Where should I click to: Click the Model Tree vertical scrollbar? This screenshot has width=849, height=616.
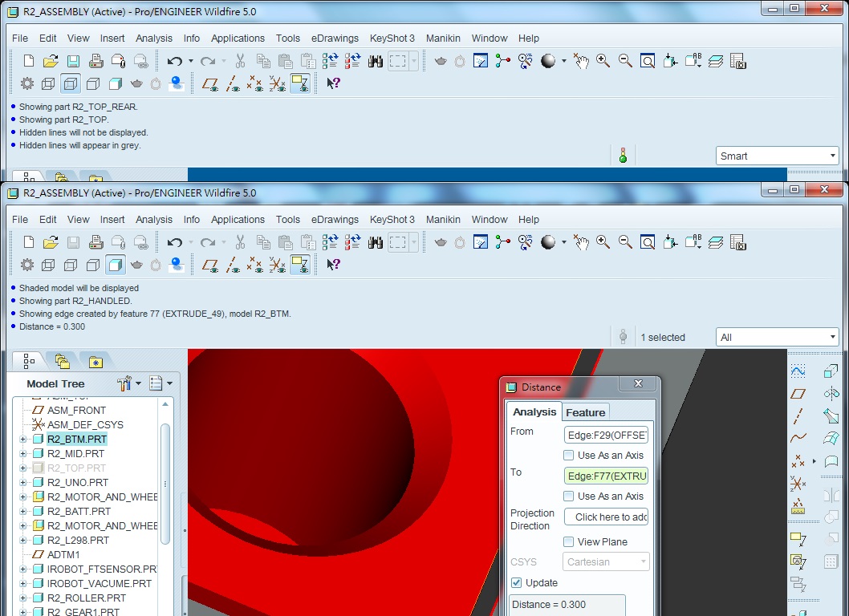[x=165, y=484]
